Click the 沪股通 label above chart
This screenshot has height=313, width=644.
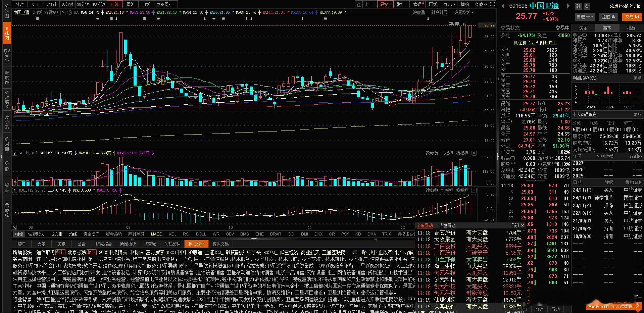(x=418, y=12)
